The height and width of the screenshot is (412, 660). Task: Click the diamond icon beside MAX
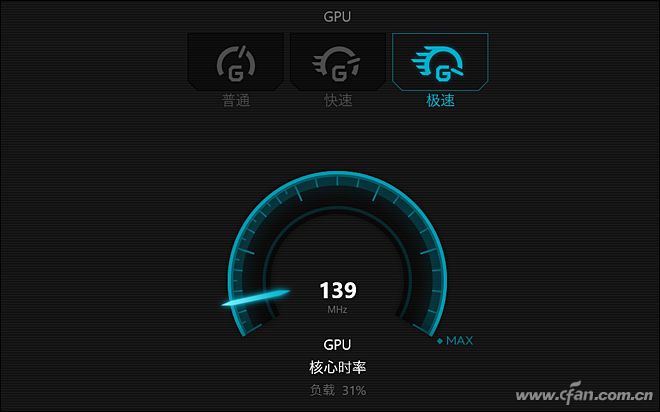[x=439, y=341]
